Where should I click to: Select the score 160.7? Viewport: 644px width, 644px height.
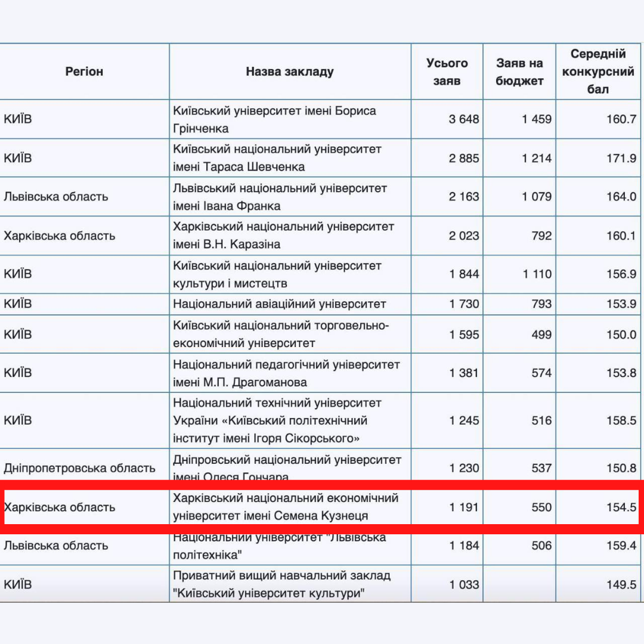621,119
